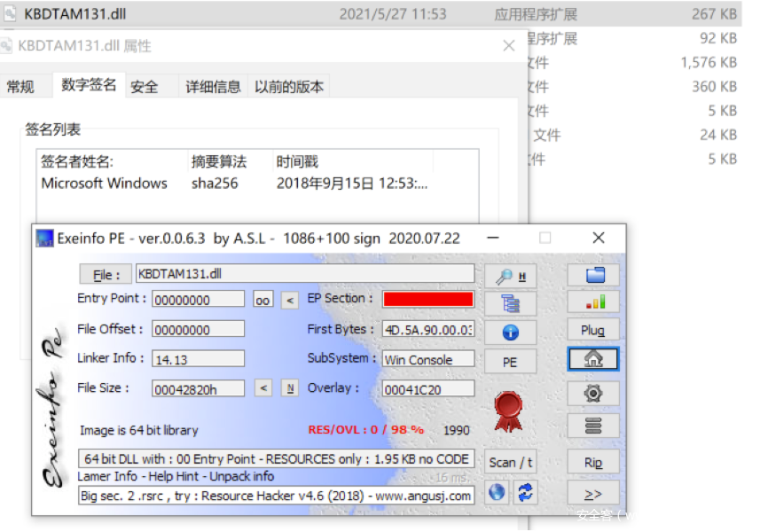This screenshot has width=768, height=532.
Task: Expand more options with >> button
Action: point(593,494)
